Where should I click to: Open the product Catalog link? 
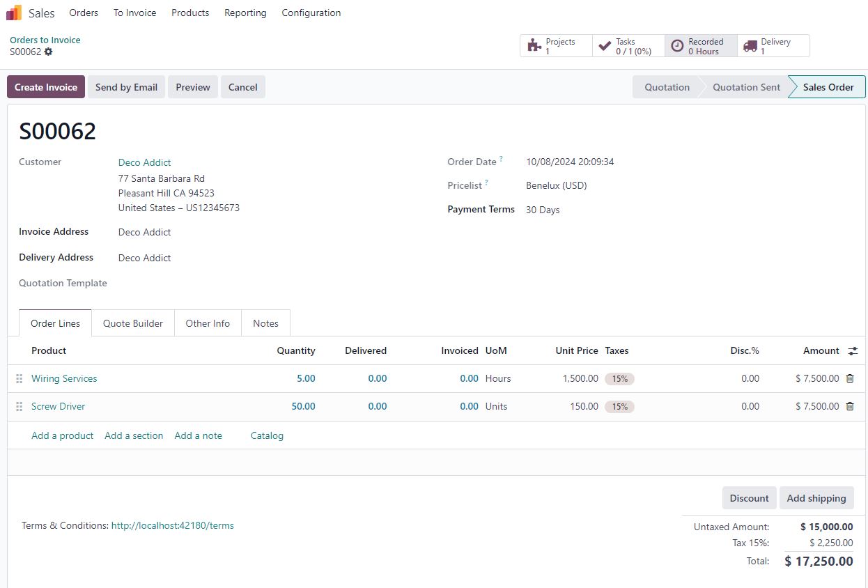267,435
